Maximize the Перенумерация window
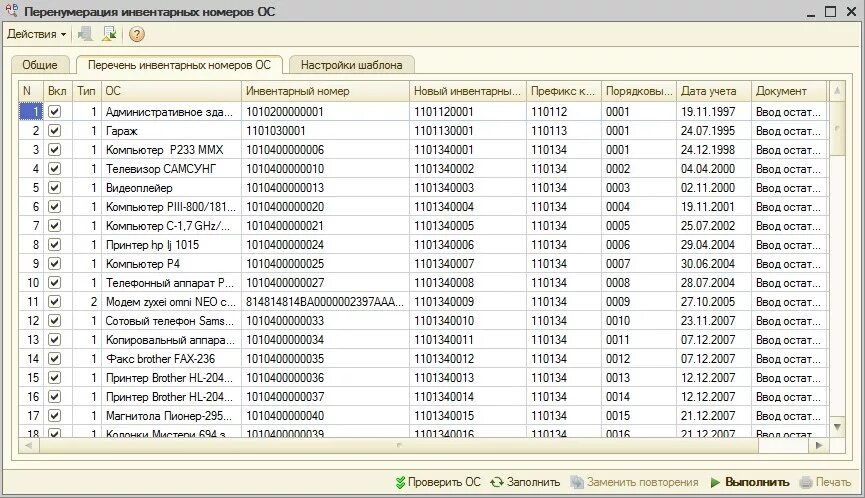Viewport: 865px width, 498px height. [x=830, y=11]
